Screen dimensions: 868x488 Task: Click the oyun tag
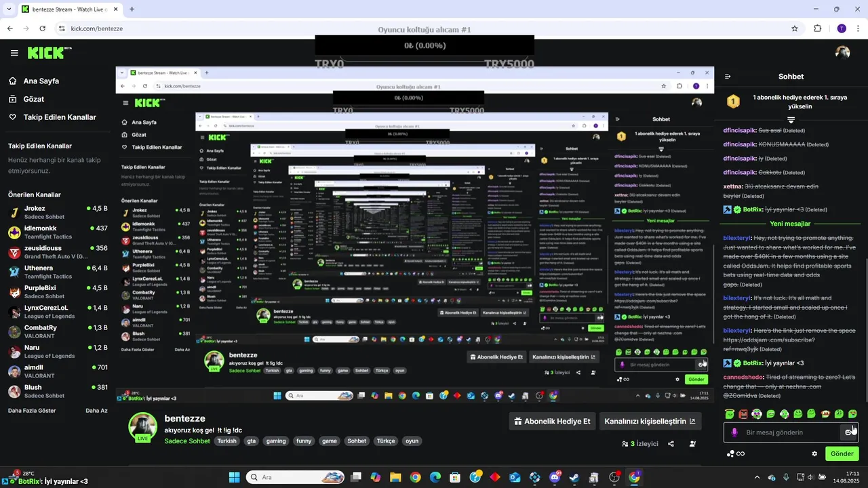[412, 441]
